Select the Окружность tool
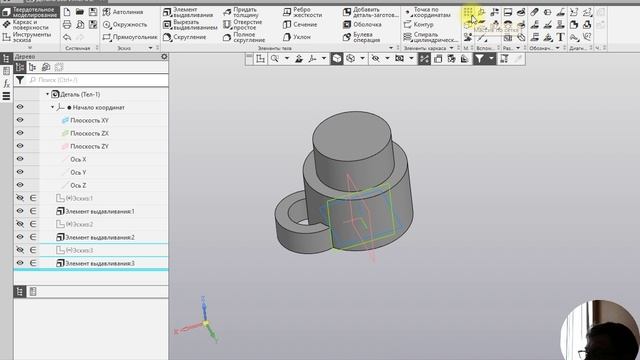This screenshot has height=360, width=640. 125,25
